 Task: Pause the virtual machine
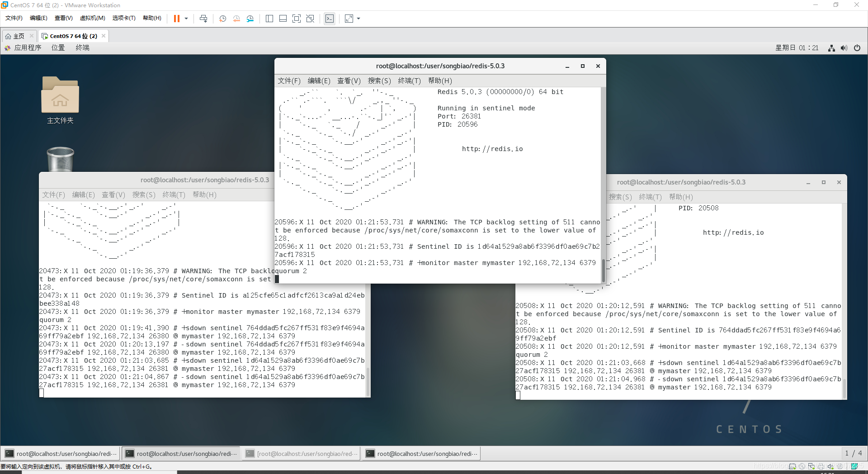[177, 19]
